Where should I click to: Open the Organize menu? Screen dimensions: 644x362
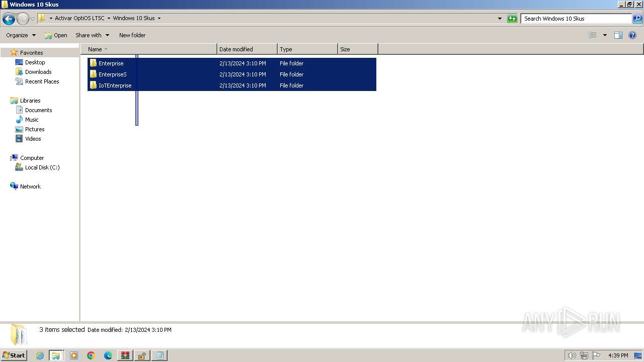pos(21,35)
